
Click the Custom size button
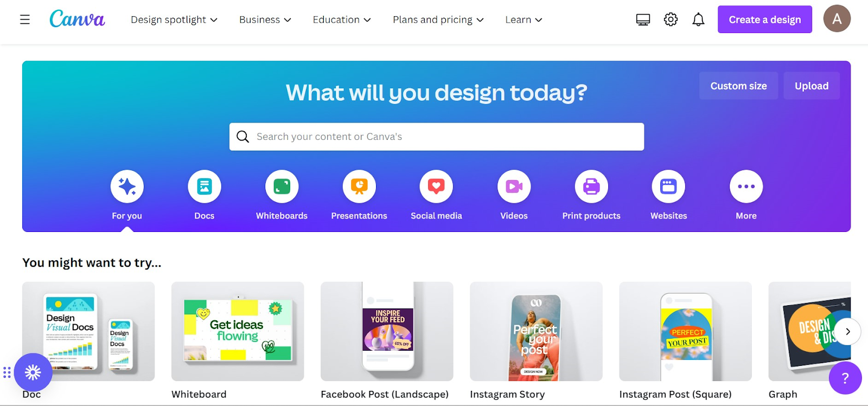(738, 86)
